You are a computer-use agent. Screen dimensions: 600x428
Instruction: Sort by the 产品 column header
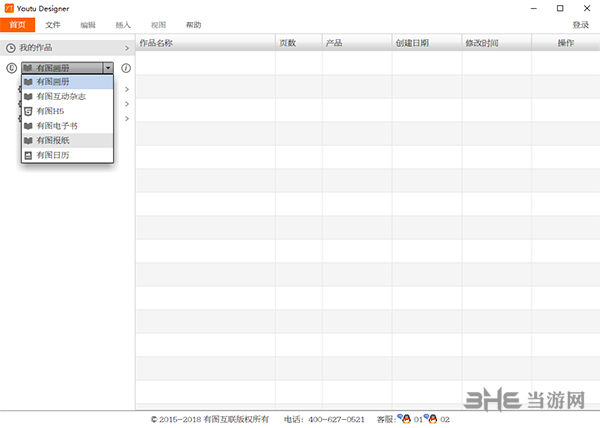coord(357,43)
